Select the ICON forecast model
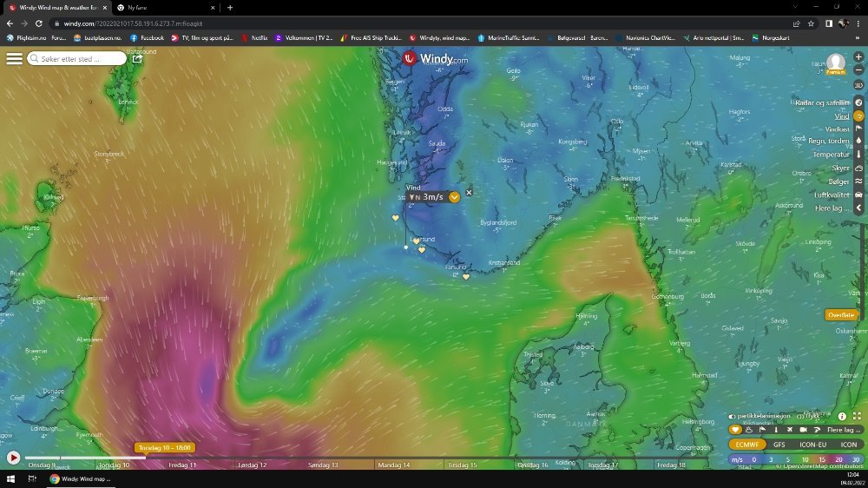This screenshot has width=868, height=488. coord(849,445)
